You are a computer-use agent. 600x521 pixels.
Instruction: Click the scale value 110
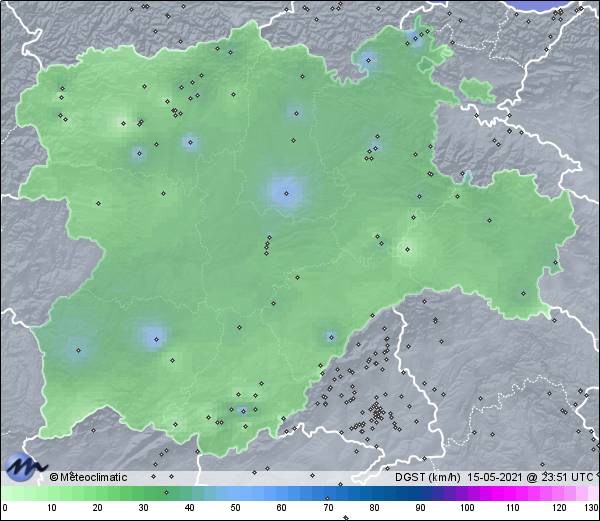coord(513,508)
